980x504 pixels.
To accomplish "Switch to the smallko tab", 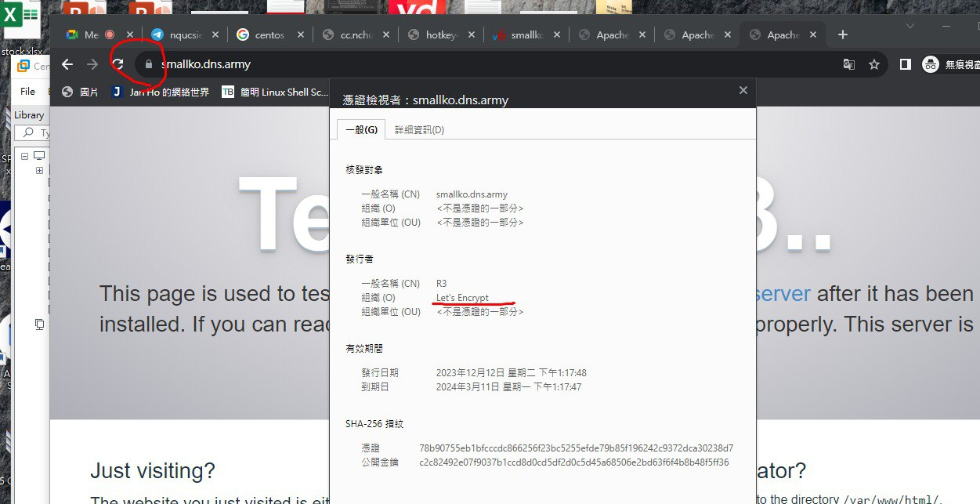I will 526,35.
